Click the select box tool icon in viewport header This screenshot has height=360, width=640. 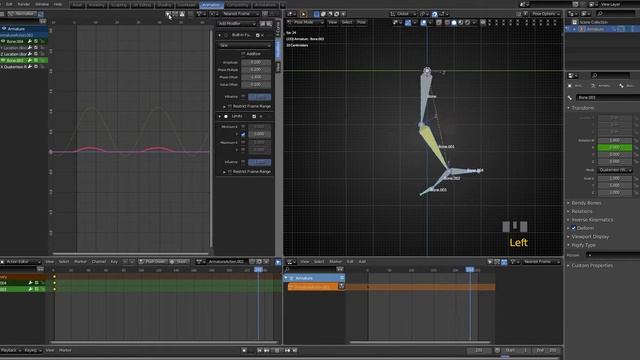(316, 14)
